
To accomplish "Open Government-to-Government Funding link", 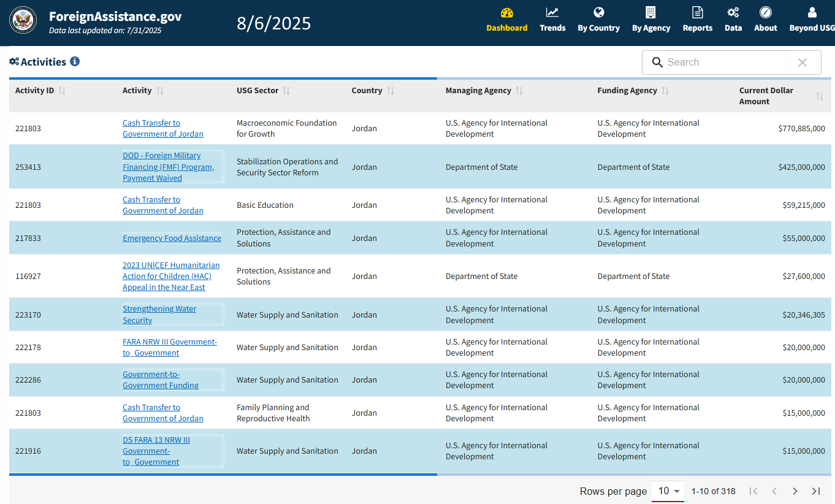I will (x=161, y=380).
